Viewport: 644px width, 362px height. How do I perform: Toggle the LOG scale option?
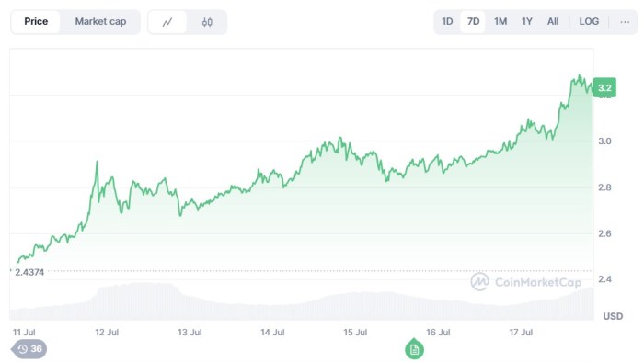tap(589, 21)
